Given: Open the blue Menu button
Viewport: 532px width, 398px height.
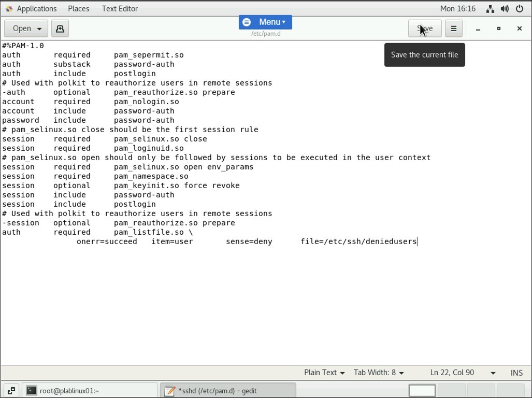Looking at the screenshot, I should (x=265, y=22).
